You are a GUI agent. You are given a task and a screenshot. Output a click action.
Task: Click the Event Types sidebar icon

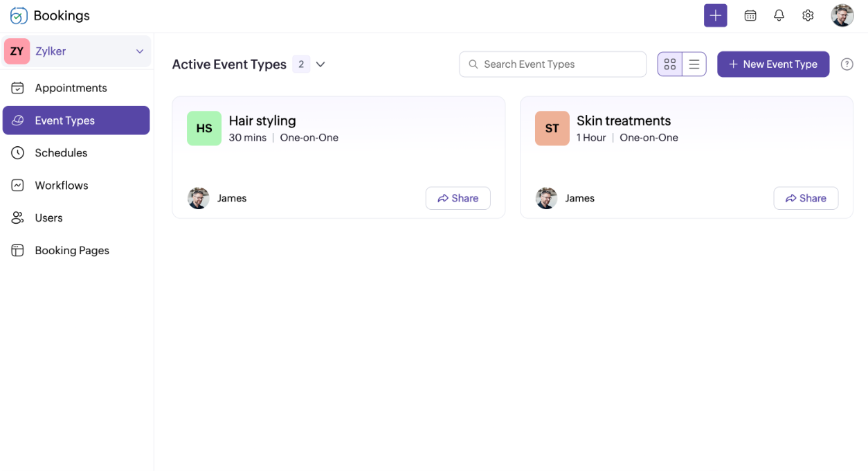[18, 121]
